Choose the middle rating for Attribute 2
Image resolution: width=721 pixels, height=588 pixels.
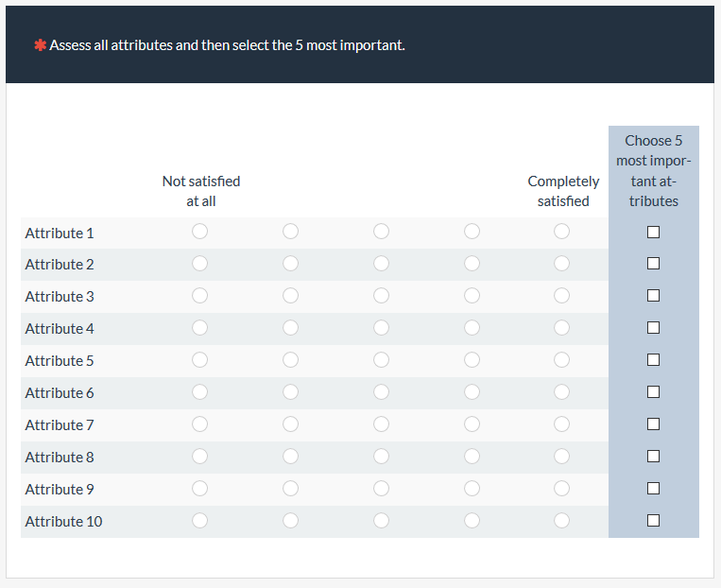pos(381,264)
